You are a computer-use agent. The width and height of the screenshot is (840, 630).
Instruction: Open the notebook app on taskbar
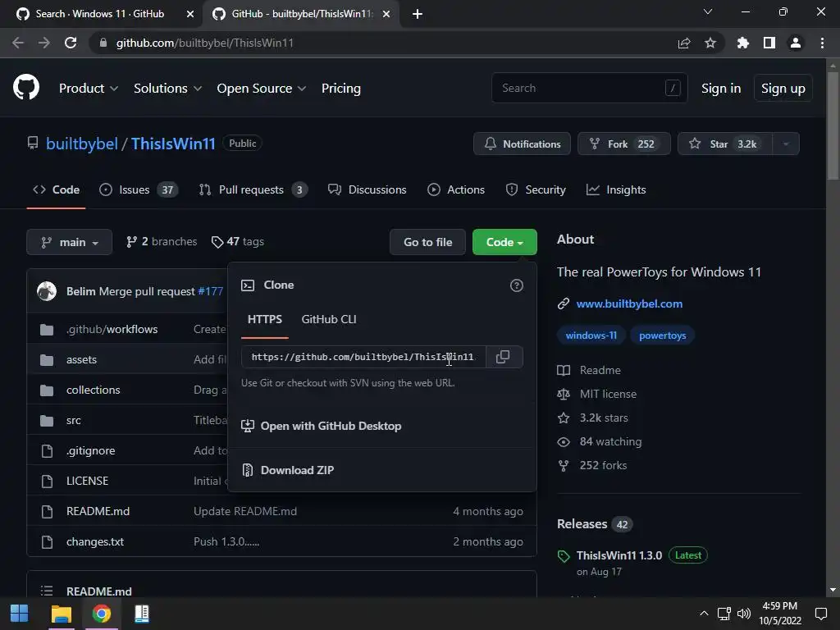tap(141, 614)
